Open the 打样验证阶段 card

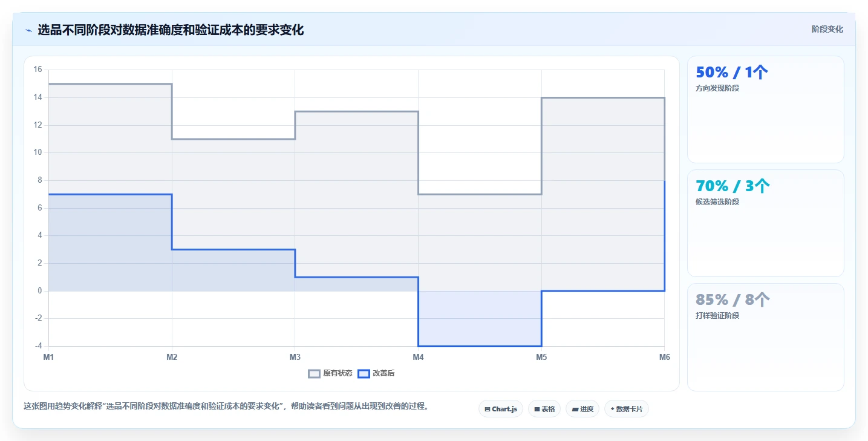click(766, 337)
